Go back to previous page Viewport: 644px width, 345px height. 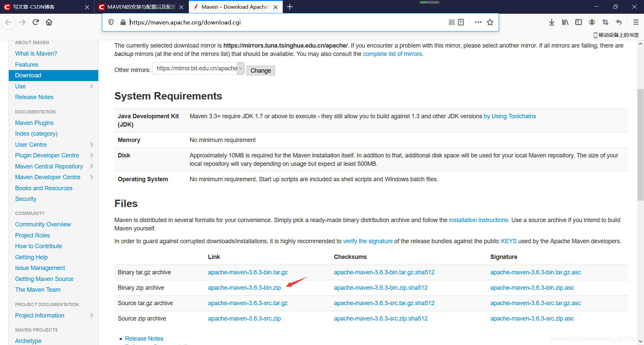[x=8, y=22]
